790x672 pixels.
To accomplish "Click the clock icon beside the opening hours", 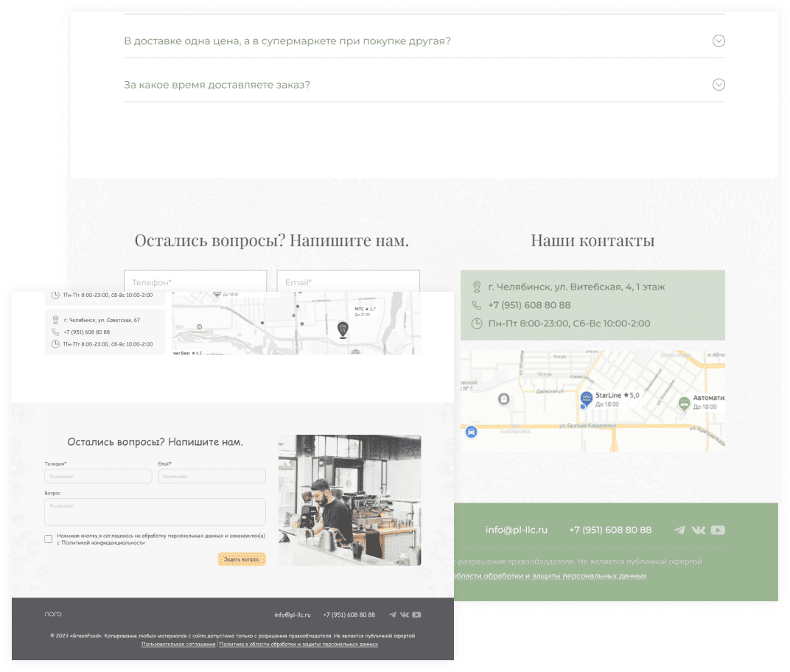I will coord(477,323).
